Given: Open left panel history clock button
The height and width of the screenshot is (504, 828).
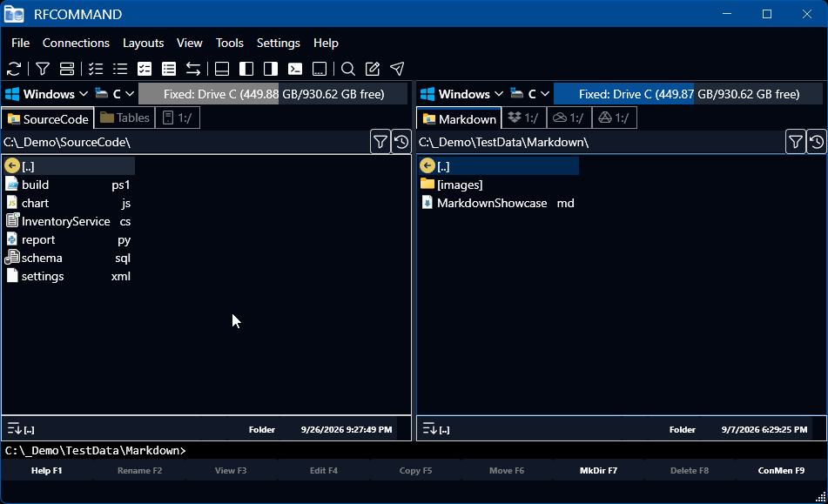Looking at the screenshot, I should 401,142.
